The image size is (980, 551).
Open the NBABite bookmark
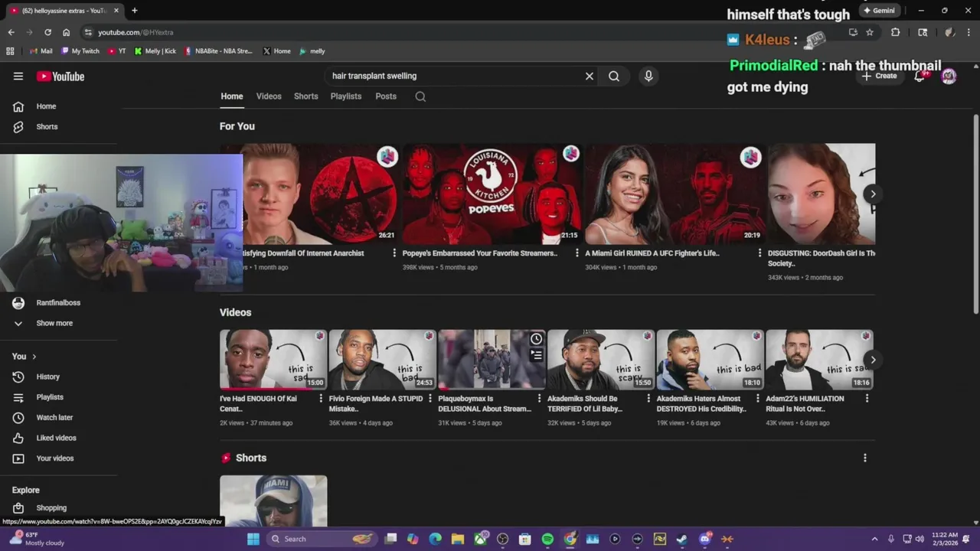pos(219,51)
